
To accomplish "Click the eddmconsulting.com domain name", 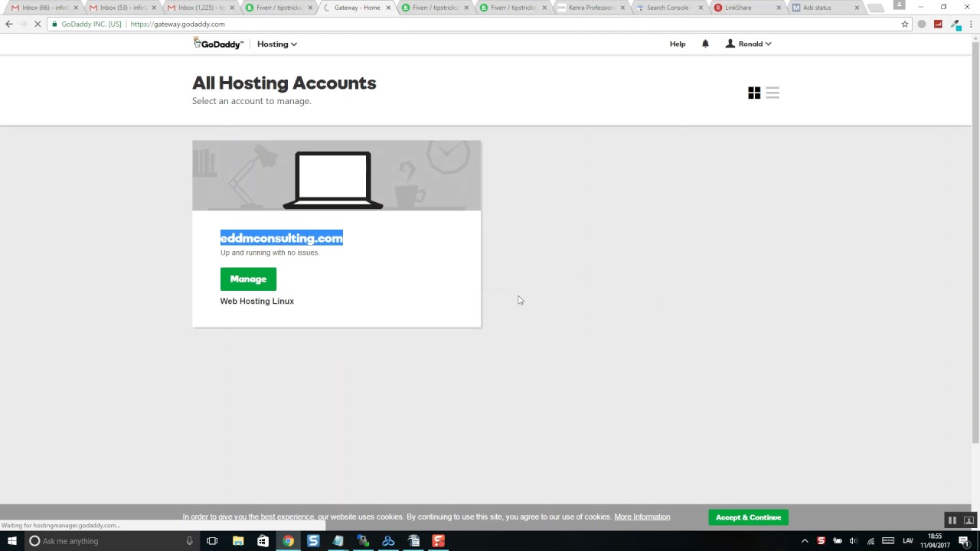I will pos(282,238).
